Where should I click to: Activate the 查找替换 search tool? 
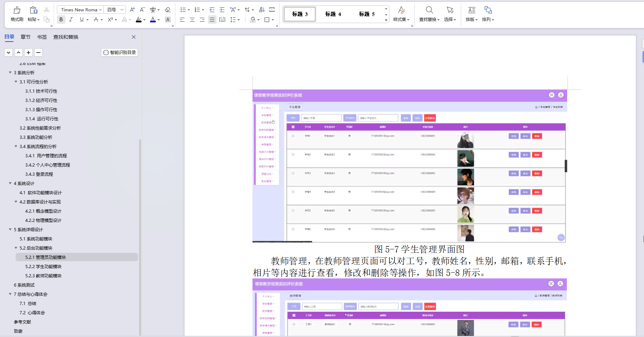(x=429, y=13)
